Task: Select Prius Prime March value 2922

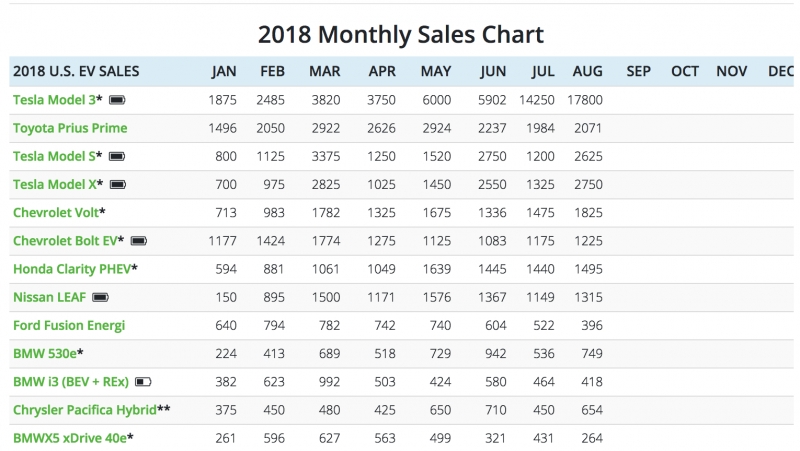Action: 326,129
